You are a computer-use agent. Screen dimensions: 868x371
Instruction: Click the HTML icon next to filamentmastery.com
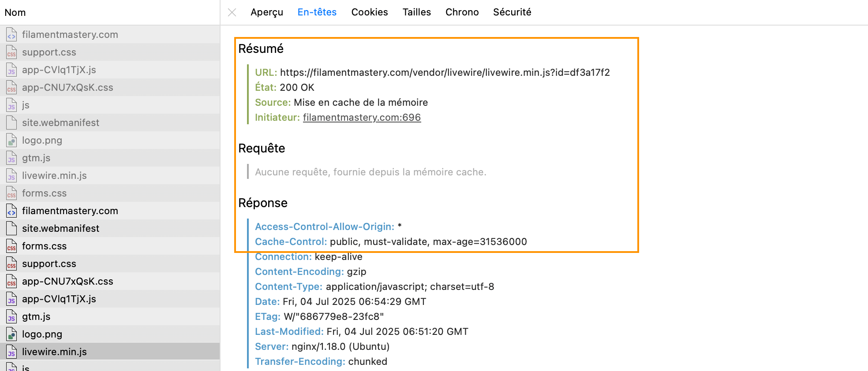click(11, 34)
